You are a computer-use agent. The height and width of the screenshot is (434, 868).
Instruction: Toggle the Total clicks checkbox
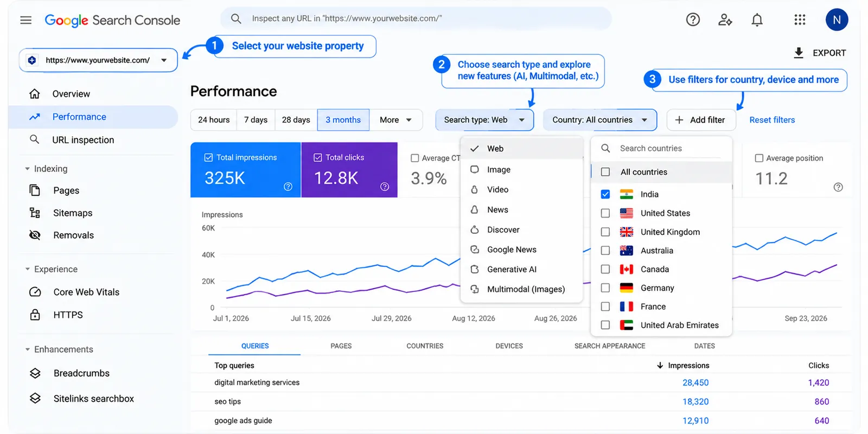pos(318,157)
